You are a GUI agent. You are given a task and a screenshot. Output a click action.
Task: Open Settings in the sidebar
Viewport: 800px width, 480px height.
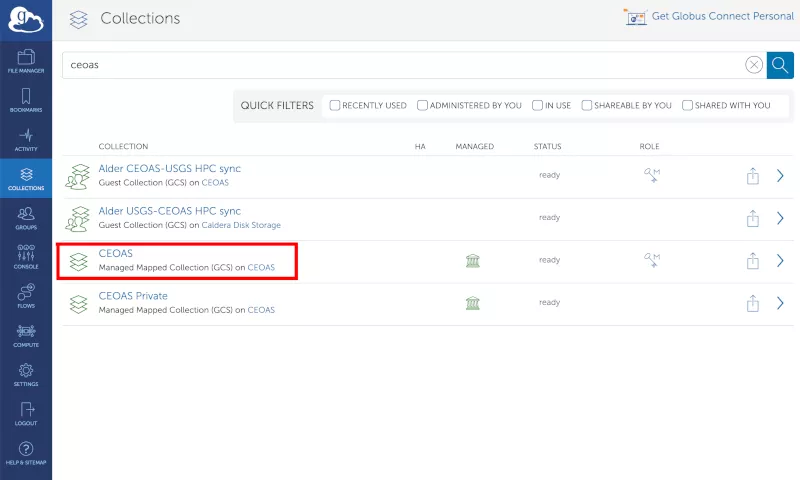point(26,375)
